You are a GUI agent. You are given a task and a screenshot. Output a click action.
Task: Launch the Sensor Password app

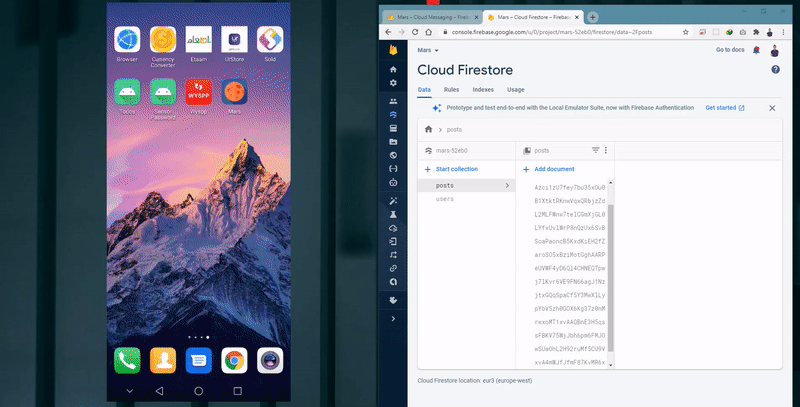pyautogui.click(x=163, y=92)
